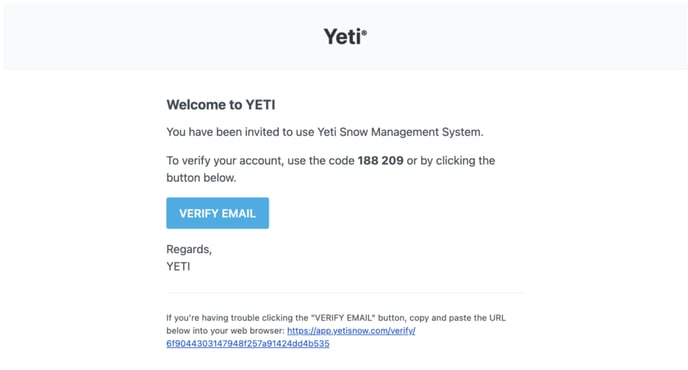Click the sentence about Yeti Snow Management System

325,132
